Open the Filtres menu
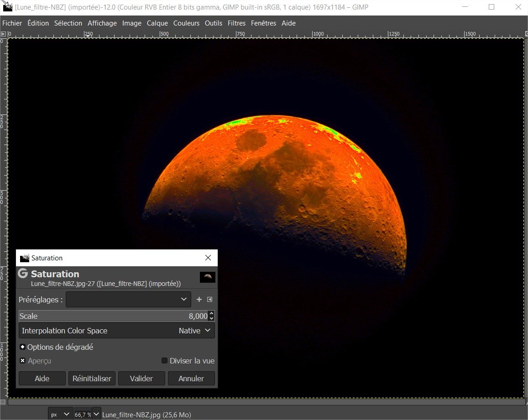The image size is (528, 420). [236, 23]
